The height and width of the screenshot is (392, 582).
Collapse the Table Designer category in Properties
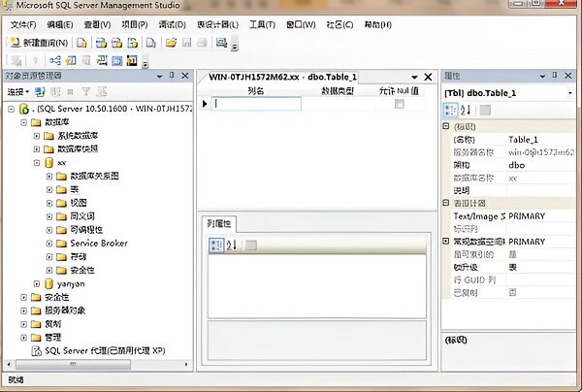[446, 203]
